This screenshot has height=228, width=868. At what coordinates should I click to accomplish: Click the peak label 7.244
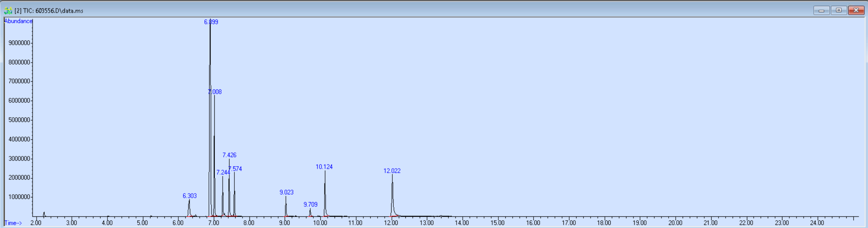click(223, 172)
